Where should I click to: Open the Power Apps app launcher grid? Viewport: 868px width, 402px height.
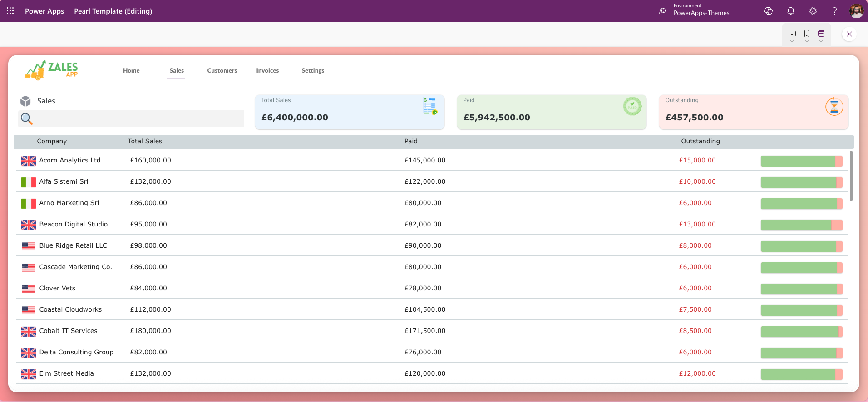click(x=10, y=11)
